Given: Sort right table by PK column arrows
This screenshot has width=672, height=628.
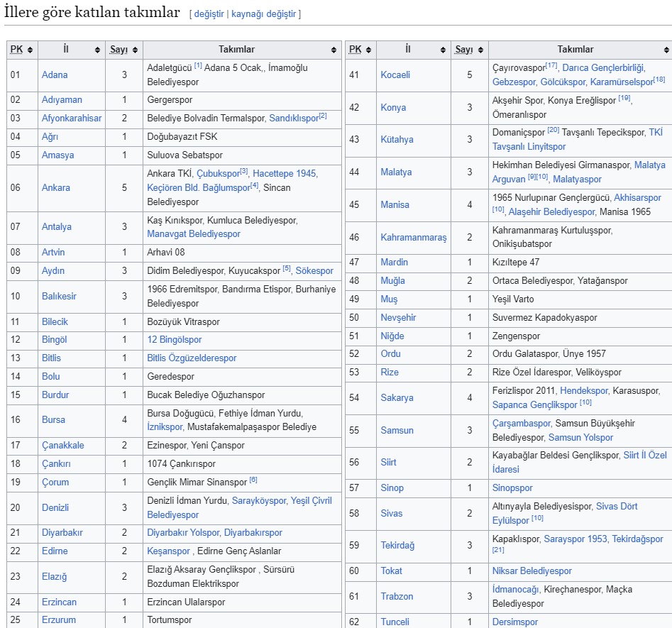Looking at the screenshot, I should point(368,50).
